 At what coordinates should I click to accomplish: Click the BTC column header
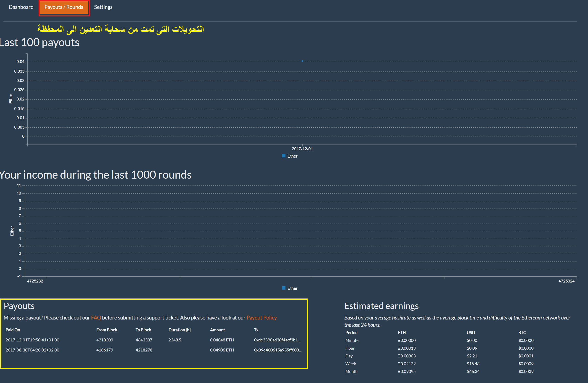pos(522,333)
